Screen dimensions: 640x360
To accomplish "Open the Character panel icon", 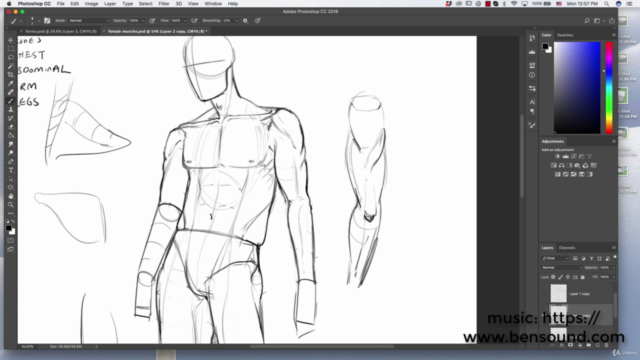I will (532, 102).
